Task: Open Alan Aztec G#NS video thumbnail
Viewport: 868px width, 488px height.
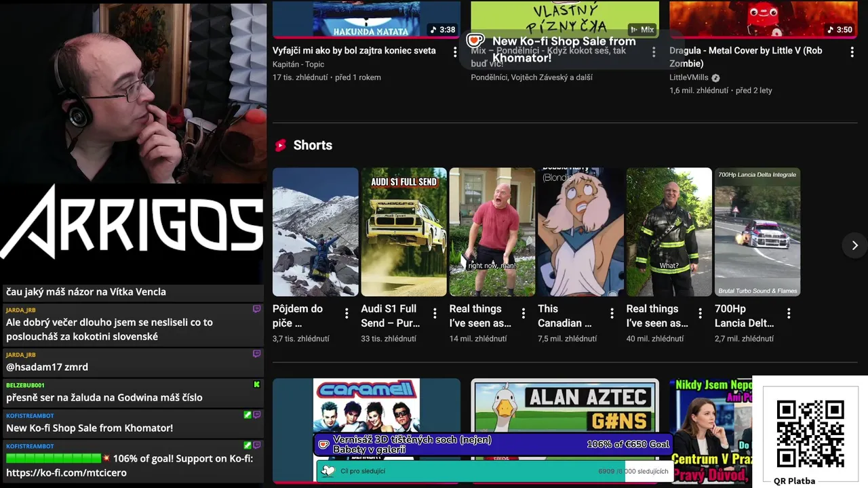Action: (565, 430)
